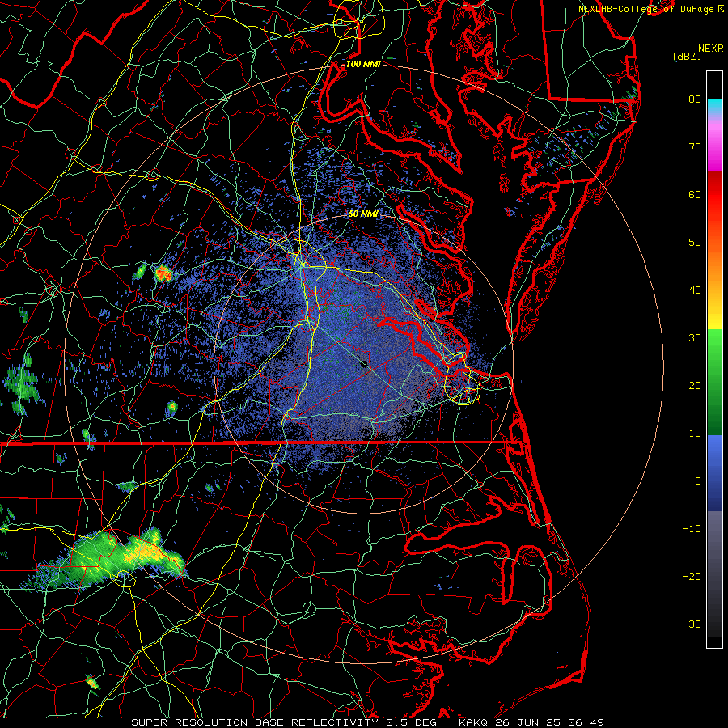Click the 30 value on dBZ scale
Viewport: 728px width, 728px height.
tap(695, 337)
